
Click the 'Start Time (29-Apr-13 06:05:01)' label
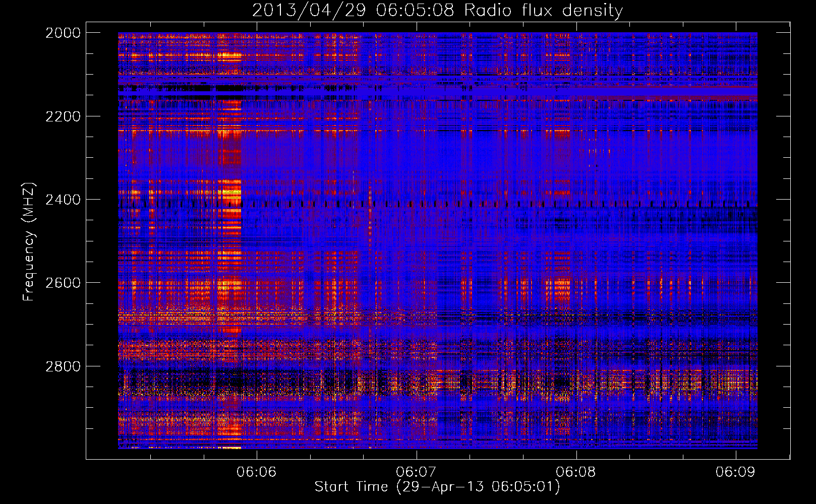coord(437,487)
